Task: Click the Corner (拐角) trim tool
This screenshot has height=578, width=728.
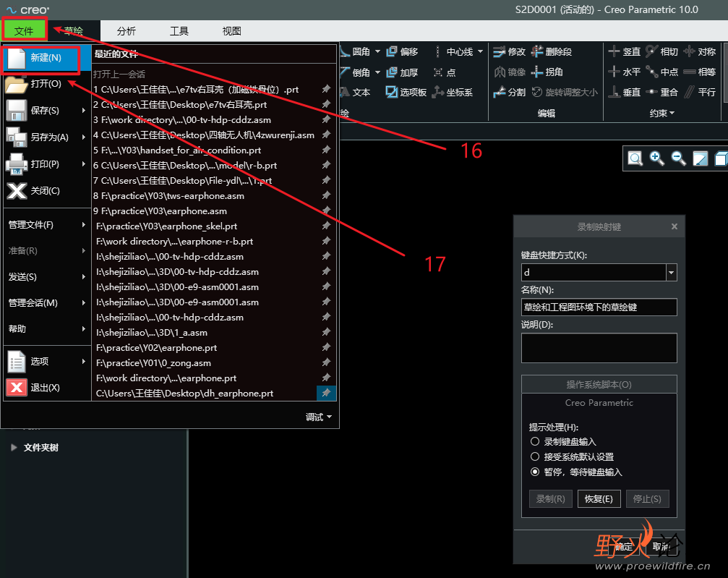Action: [x=547, y=72]
